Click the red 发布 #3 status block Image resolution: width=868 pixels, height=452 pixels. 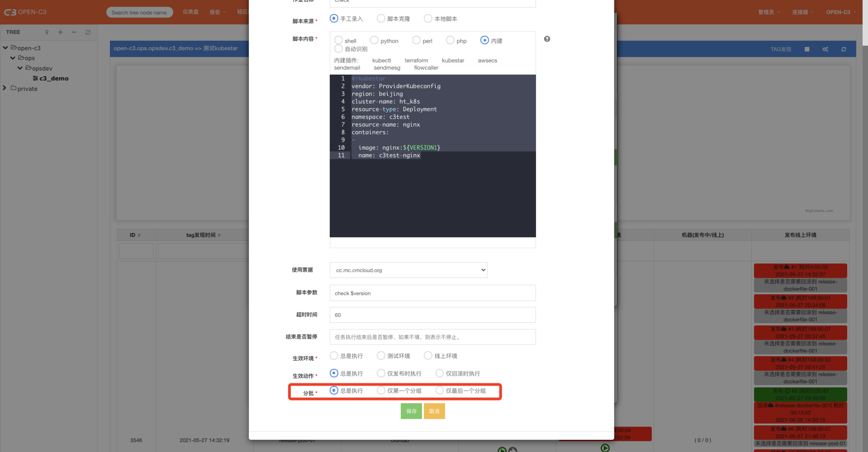coord(800,332)
